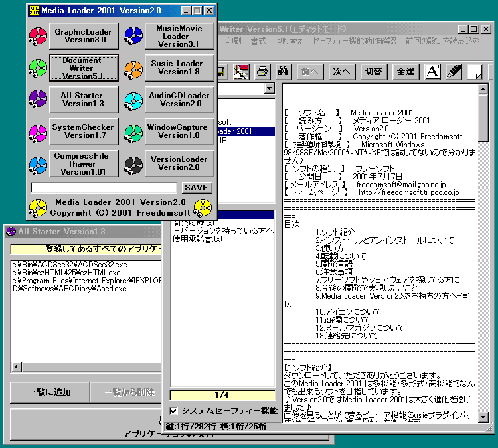Open the セーフティー機能動作確認 menu

tap(354, 41)
